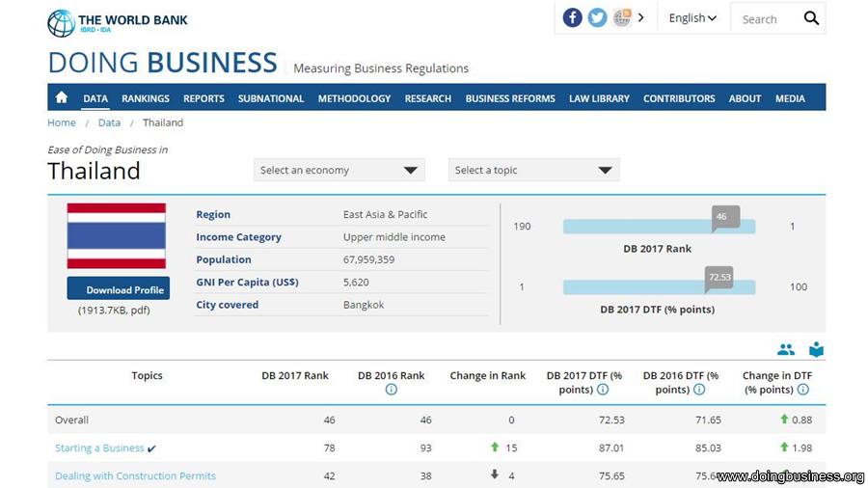Click the DB 2017 Rank bar marker 46

(725, 217)
